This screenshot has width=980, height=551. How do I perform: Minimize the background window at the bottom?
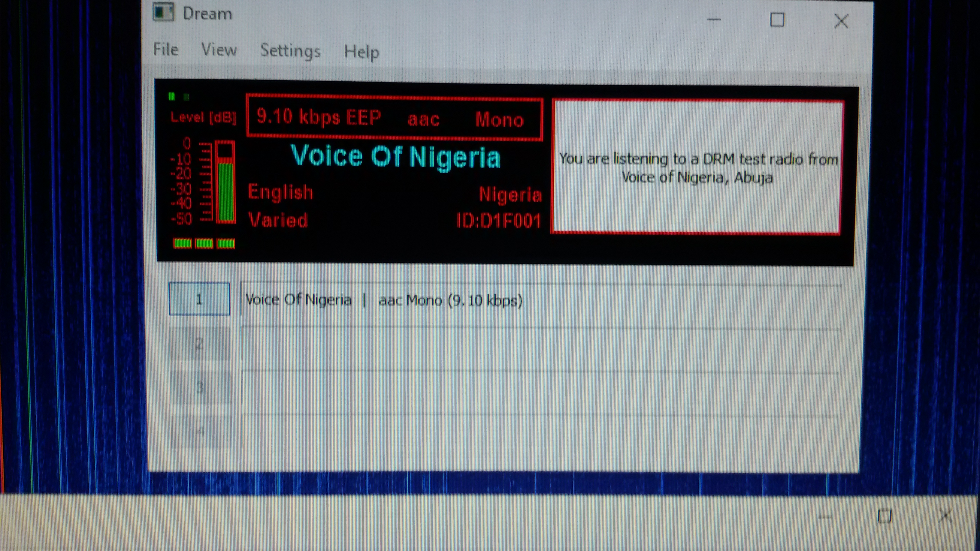[824, 516]
